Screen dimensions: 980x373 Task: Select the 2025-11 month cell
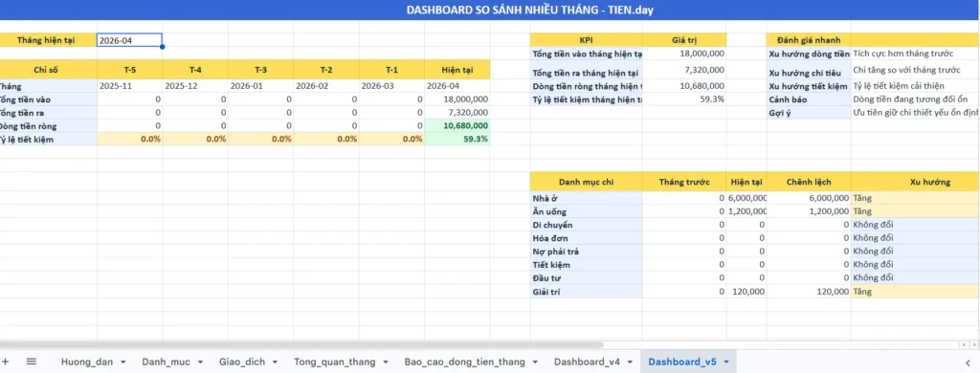(130, 86)
